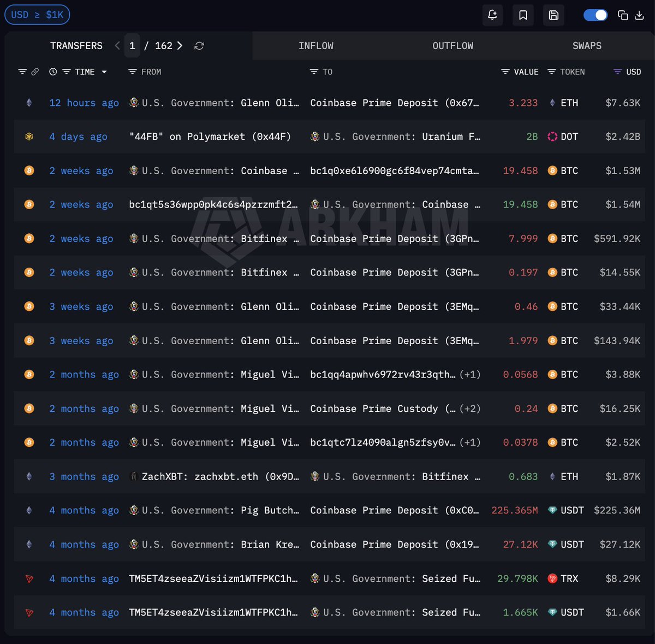The height and width of the screenshot is (644, 655).
Task: Toggle the blue switch at top
Action: [596, 15]
